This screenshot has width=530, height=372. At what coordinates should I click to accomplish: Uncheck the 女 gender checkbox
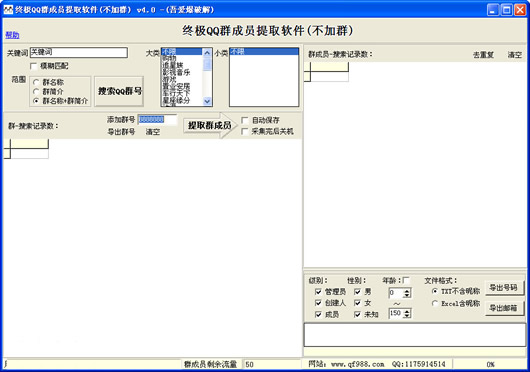[x=357, y=303]
